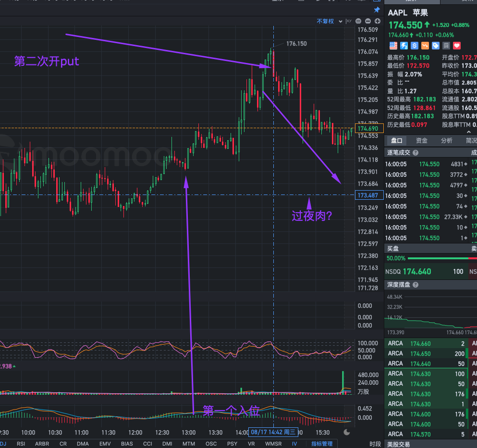The width and height of the screenshot is (477, 448).
Task: Switch to the 简况 tab
Action: (471, 141)
